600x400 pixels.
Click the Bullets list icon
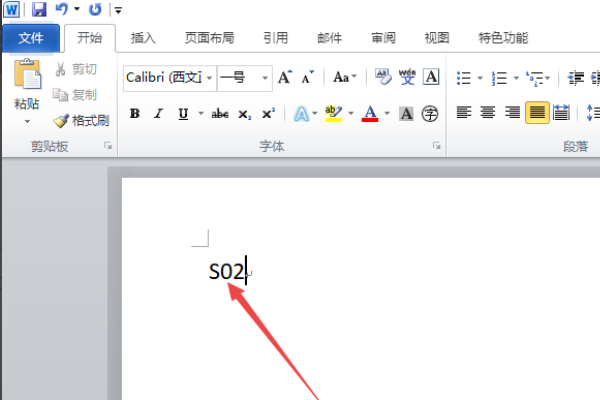point(464,78)
